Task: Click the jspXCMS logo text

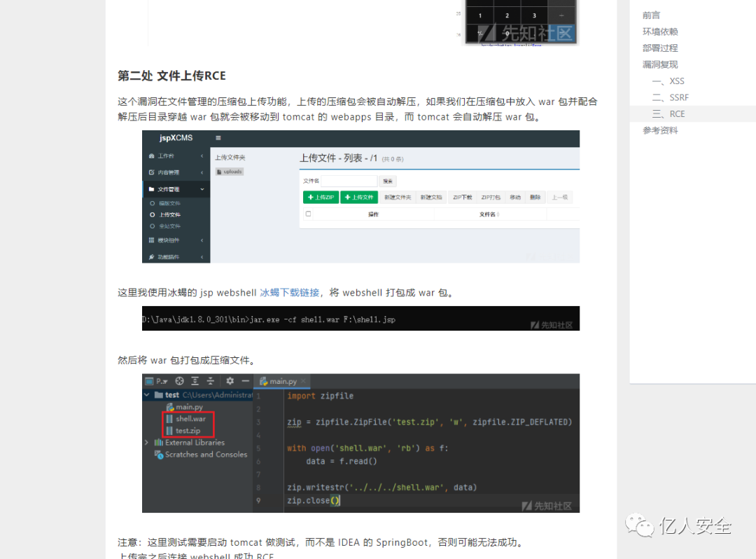Action: click(x=176, y=138)
